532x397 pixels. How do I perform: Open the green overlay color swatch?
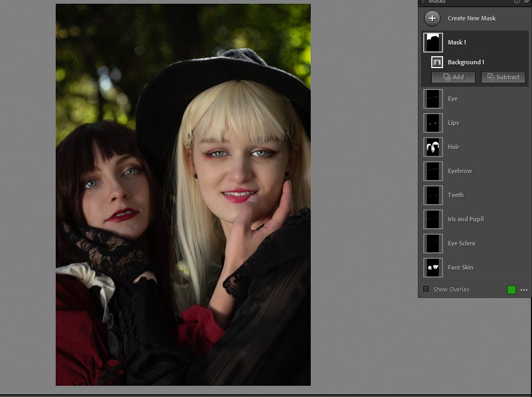coord(511,290)
